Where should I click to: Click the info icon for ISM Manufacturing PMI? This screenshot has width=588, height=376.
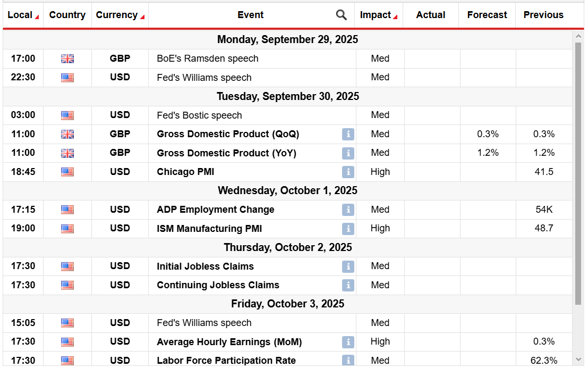pos(348,229)
